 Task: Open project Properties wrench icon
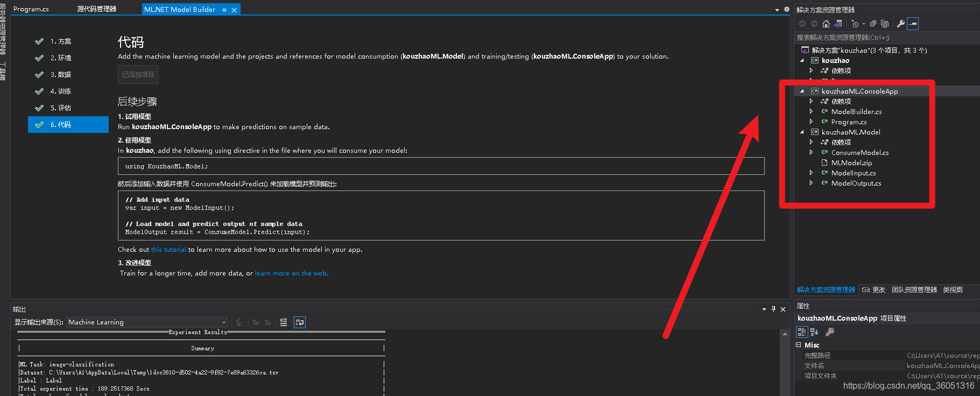[x=900, y=24]
